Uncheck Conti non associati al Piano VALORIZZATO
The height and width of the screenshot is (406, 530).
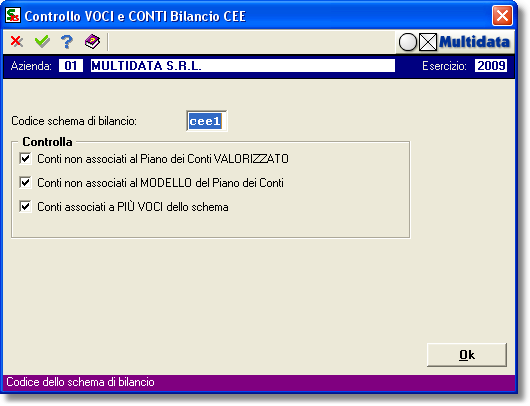click(x=25, y=158)
